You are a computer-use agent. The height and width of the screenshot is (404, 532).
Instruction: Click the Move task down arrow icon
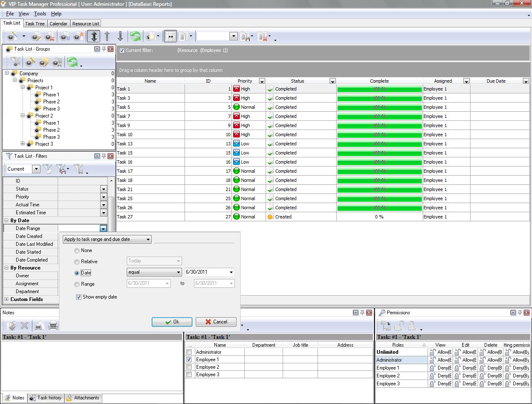coord(120,37)
